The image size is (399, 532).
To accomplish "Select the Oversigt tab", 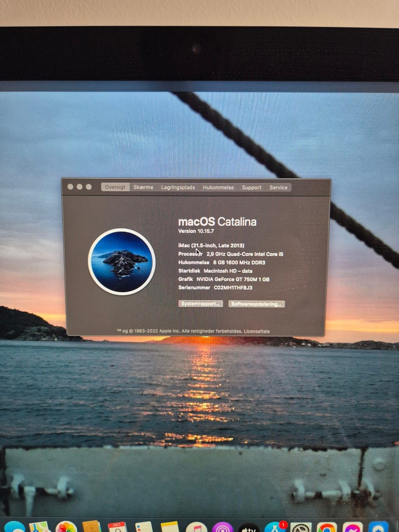I will 115,187.
